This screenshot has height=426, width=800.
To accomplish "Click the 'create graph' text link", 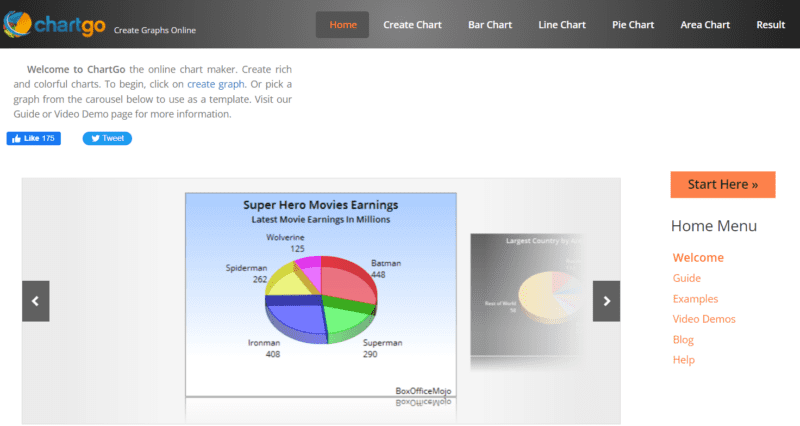I will 215,84.
